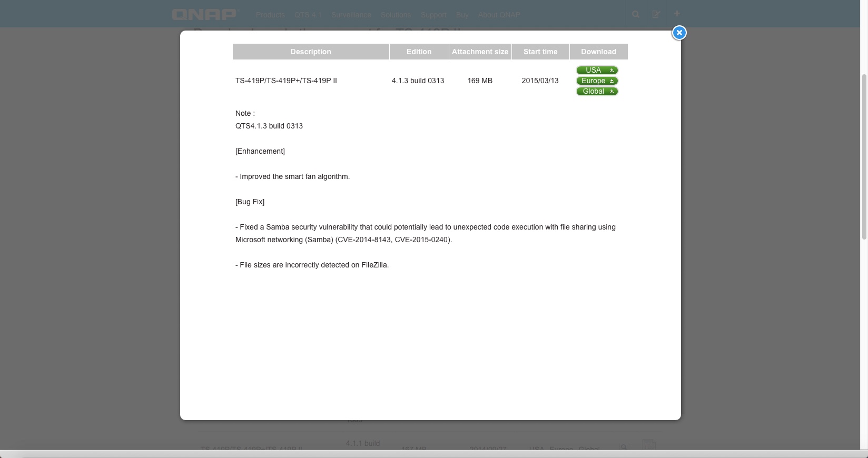Click the smart fan algorithm improvement line

[x=293, y=176]
